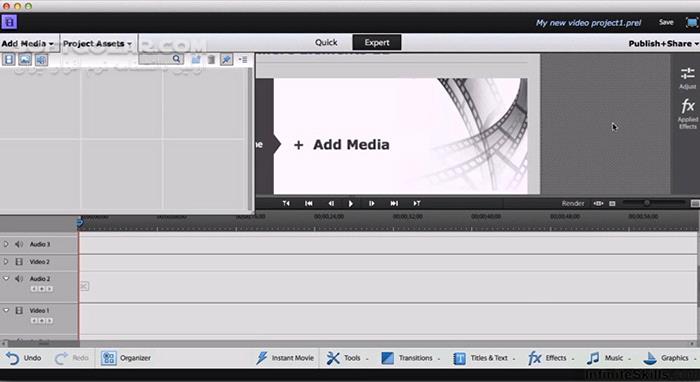This screenshot has height=382, width=700.
Task: Open the Tools panel
Action: pyautogui.click(x=347, y=358)
